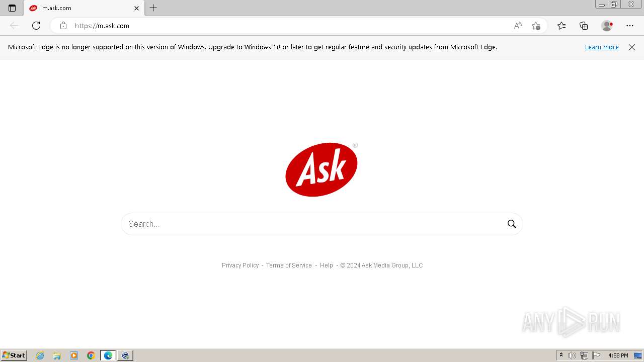Minimize the Edge window
The height and width of the screenshot is (362, 644).
[x=602, y=5]
